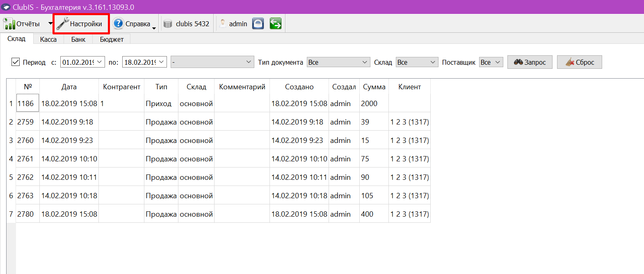
Task: Open the Тип документа dropdown
Action: point(338,62)
